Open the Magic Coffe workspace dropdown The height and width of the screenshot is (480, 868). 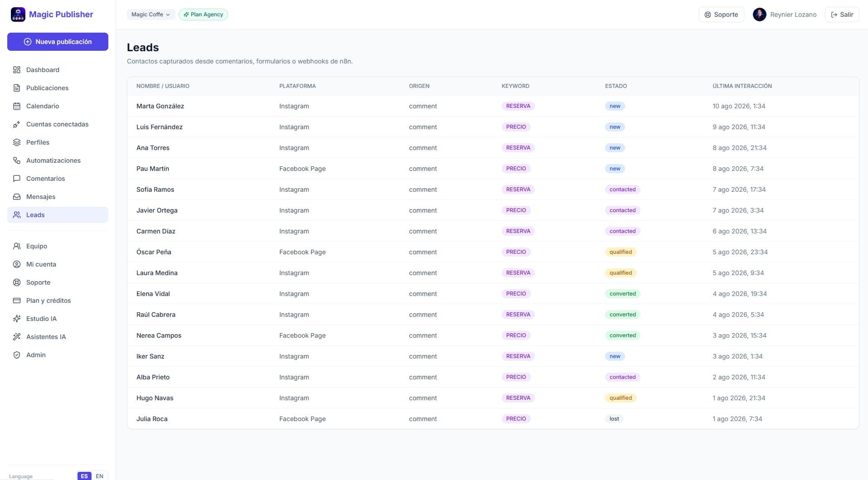[x=150, y=15]
